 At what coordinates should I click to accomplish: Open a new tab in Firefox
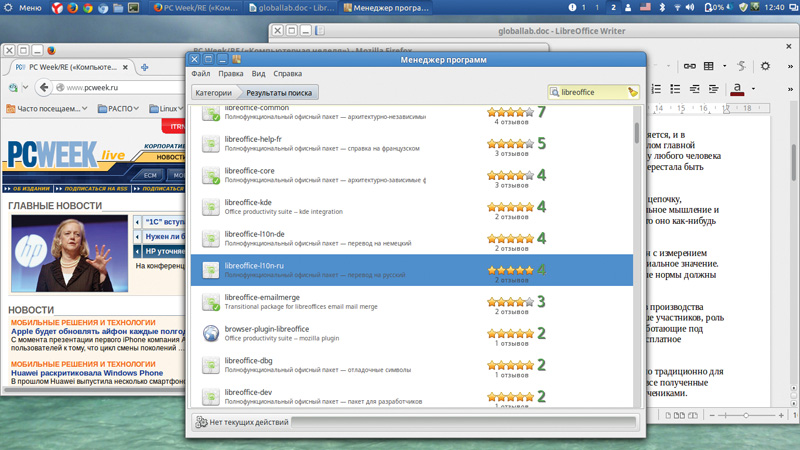pos(144,67)
